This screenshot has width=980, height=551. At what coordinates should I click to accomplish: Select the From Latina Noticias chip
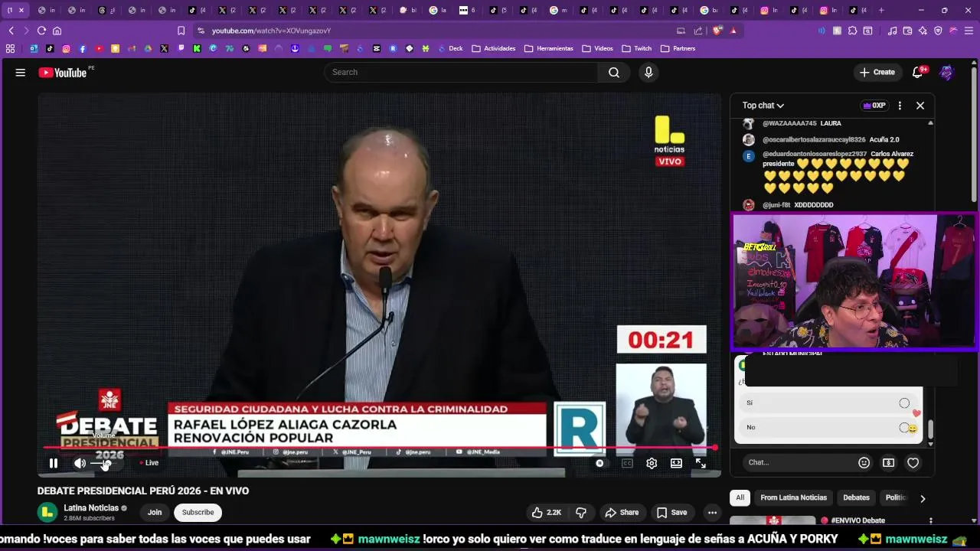click(793, 497)
